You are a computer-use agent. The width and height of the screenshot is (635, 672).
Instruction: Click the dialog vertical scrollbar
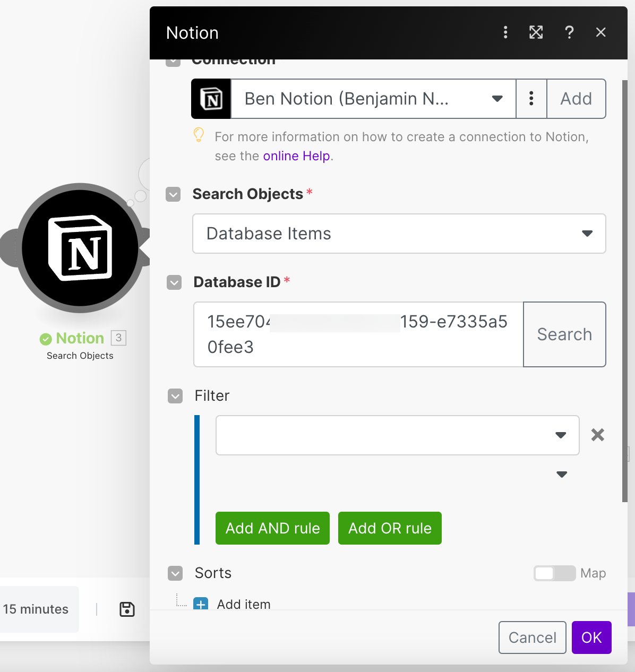click(x=625, y=291)
